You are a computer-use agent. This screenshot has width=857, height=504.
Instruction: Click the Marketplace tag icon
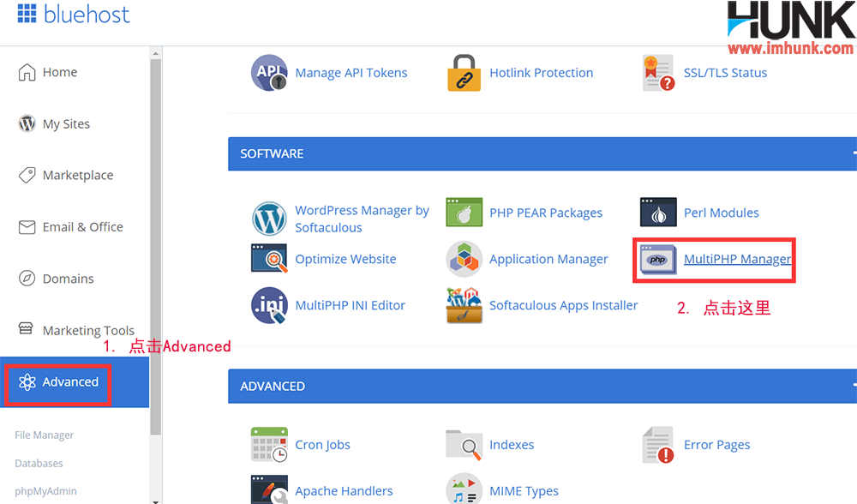point(27,175)
